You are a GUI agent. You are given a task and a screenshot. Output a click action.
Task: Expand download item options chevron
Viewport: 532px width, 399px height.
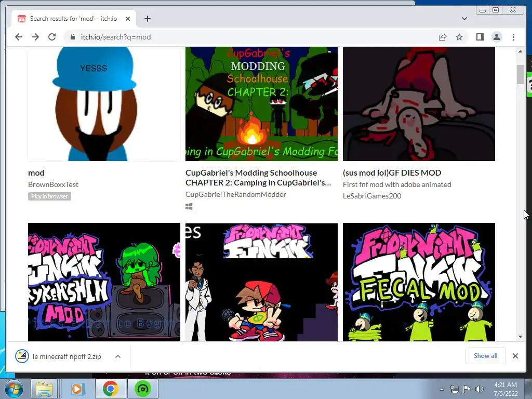[x=118, y=356]
